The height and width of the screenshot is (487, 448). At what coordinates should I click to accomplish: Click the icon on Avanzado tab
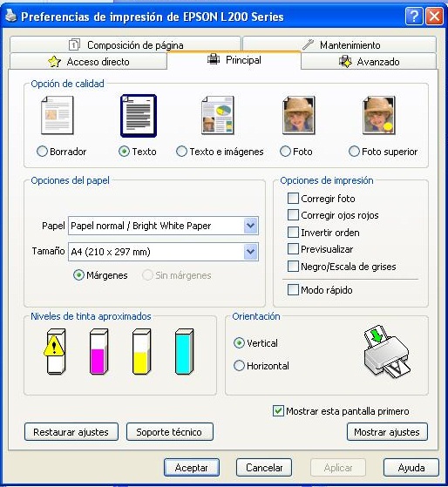[345, 62]
